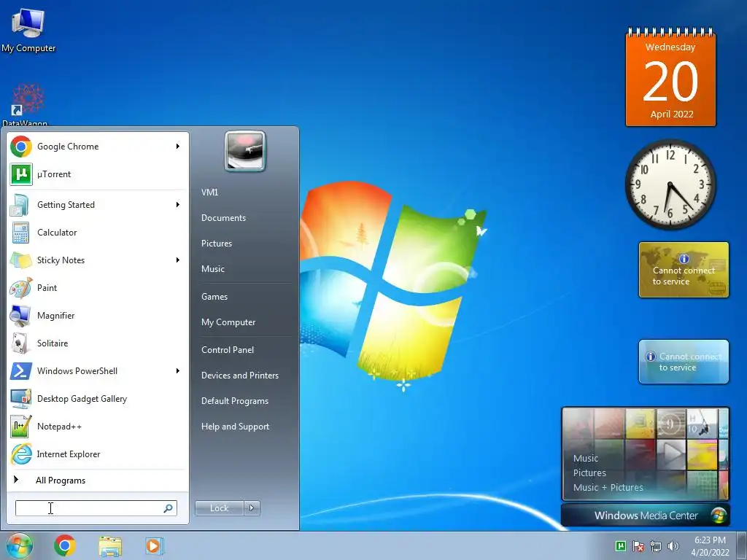The image size is (747, 560).
Task: Click the search magnifier icon
Action: point(169,508)
